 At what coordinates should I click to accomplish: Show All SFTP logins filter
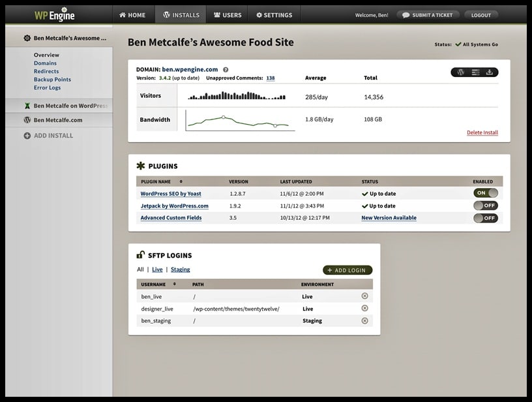pyautogui.click(x=140, y=270)
